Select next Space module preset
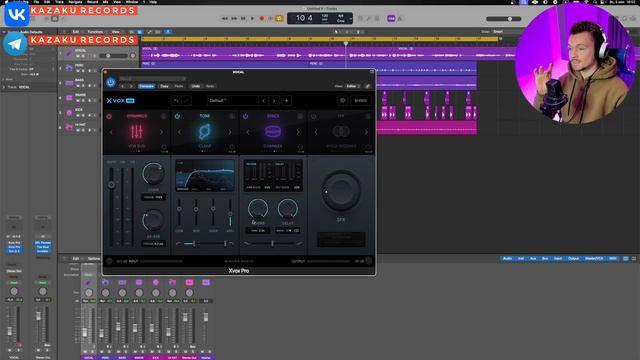Image resolution: width=640 pixels, height=360 pixels. (298, 132)
